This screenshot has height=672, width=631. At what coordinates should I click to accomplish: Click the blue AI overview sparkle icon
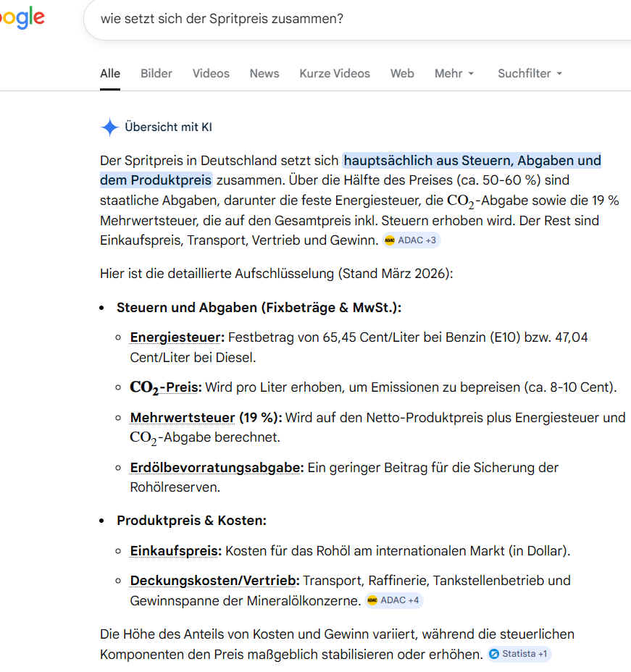109,127
